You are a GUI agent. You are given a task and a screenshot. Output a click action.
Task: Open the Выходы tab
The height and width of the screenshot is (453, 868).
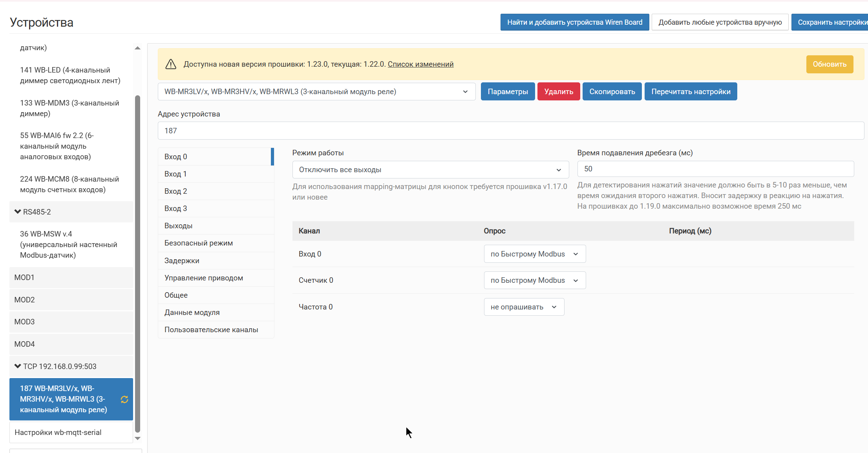(216, 226)
